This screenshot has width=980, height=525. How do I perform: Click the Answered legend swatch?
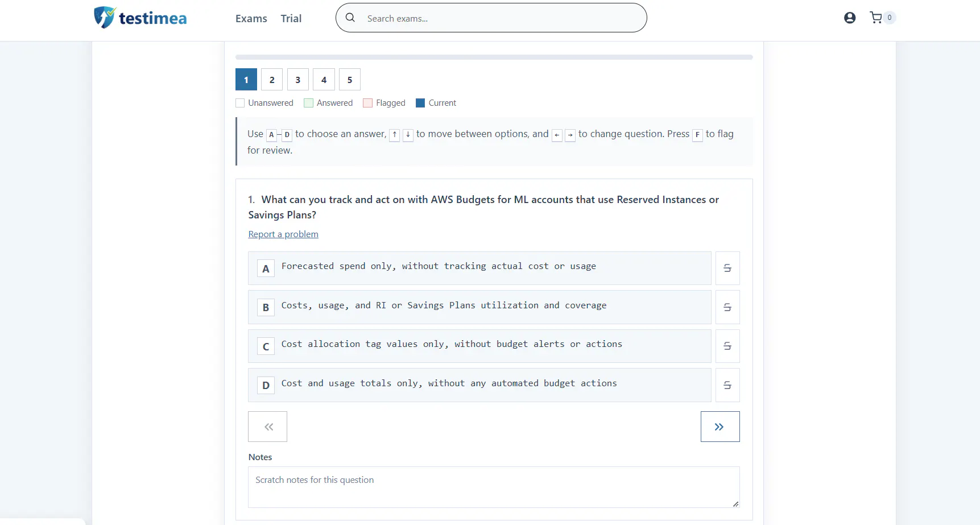click(309, 103)
